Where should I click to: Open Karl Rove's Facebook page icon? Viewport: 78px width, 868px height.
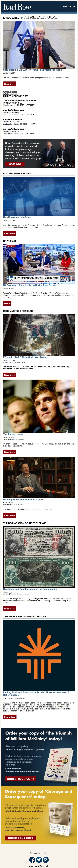point(32,860)
